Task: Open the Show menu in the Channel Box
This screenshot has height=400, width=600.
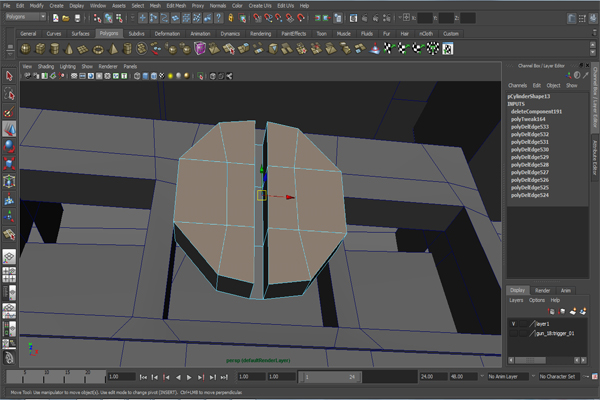Action: point(571,85)
